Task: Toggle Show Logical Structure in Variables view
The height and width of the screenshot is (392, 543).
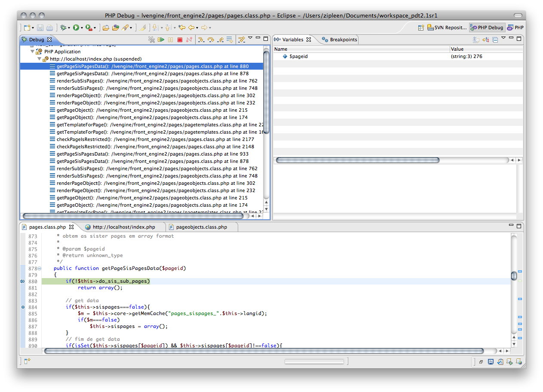Action: coord(486,40)
